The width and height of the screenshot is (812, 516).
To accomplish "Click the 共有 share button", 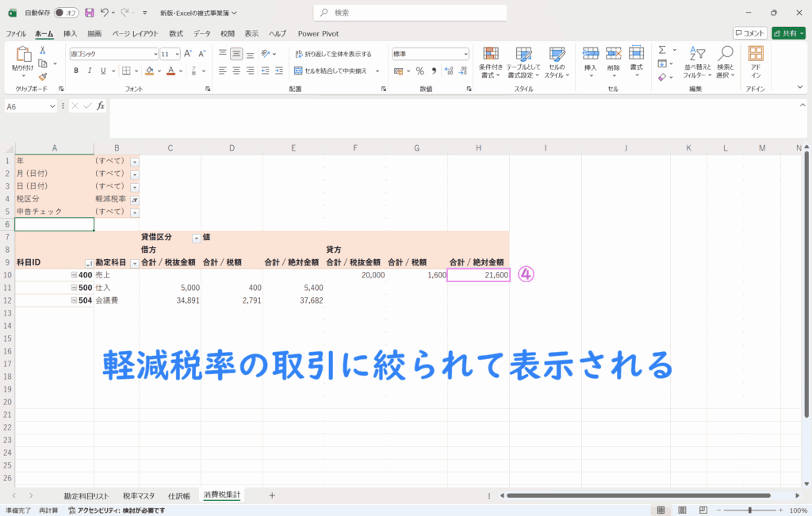I will (787, 33).
